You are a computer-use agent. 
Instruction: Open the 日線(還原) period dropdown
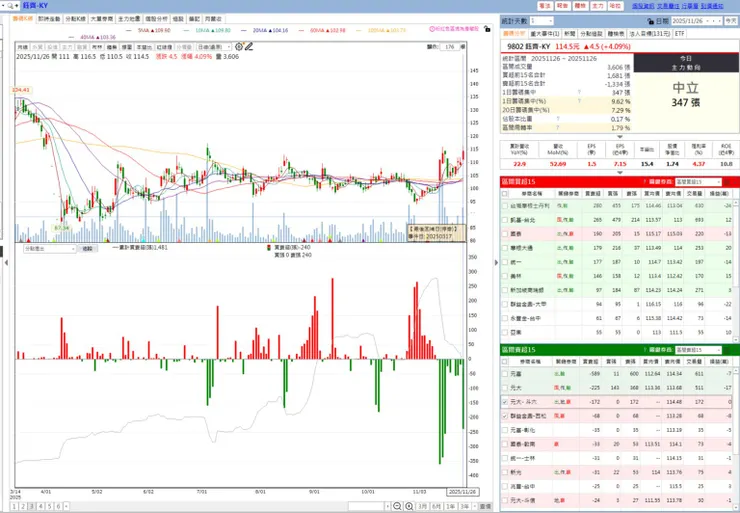[x=214, y=47]
